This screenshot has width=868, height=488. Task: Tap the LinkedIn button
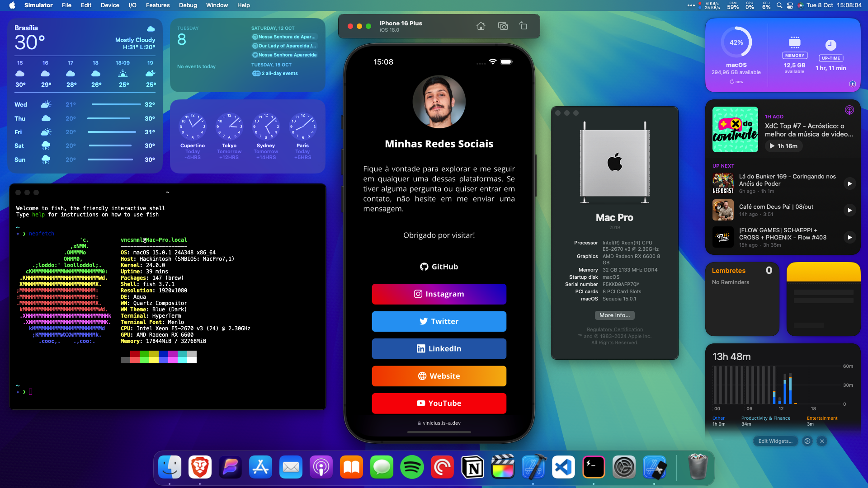point(439,349)
